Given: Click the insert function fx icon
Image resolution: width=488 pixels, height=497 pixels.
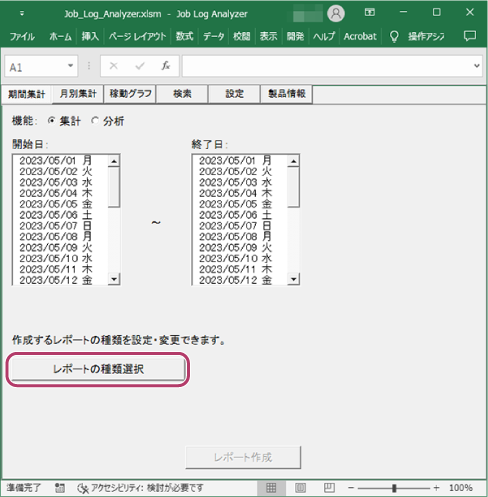Looking at the screenshot, I should 166,66.
